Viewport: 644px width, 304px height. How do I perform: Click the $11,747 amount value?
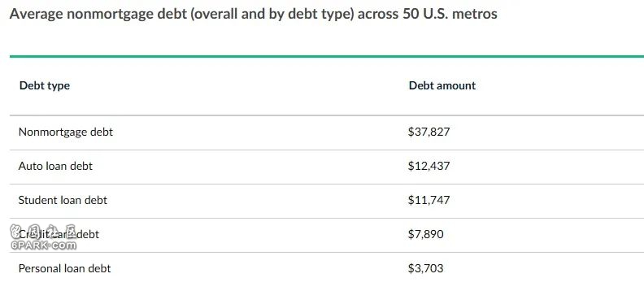(429, 200)
